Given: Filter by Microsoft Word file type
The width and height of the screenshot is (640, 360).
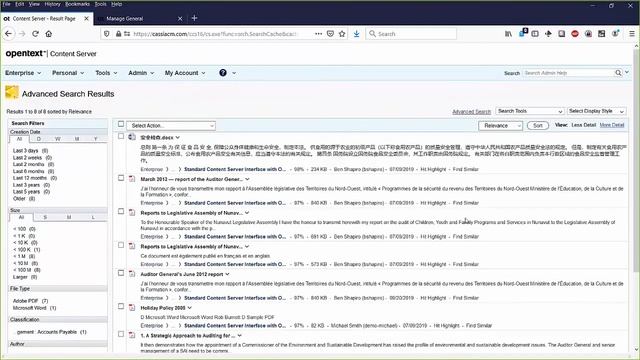Looking at the screenshot, I should [x=29, y=308].
